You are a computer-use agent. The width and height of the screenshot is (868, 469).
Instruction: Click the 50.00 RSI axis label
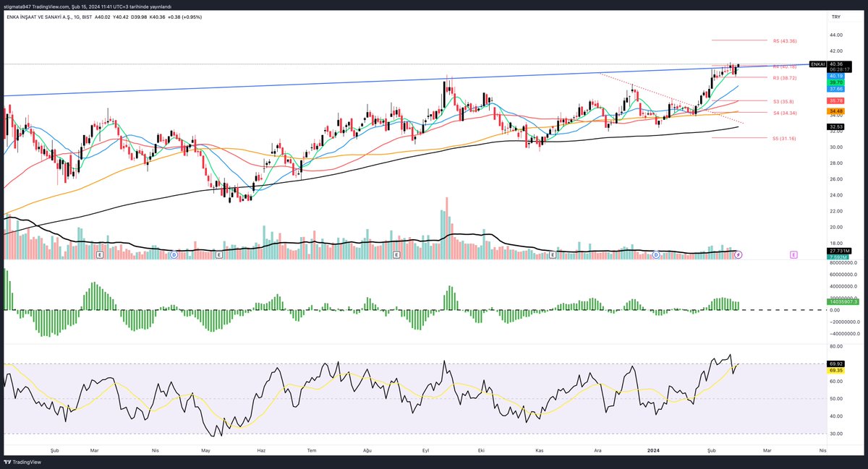pyautogui.click(x=836, y=399)
